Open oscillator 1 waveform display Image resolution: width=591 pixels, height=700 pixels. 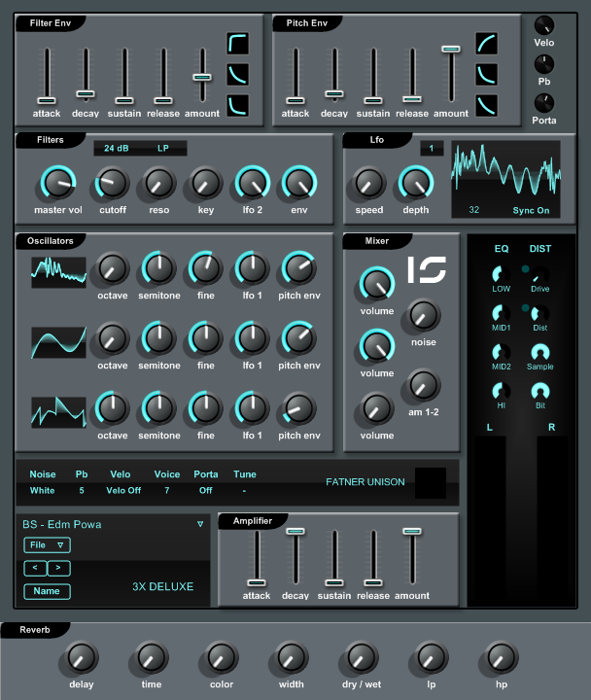point(58,272)
